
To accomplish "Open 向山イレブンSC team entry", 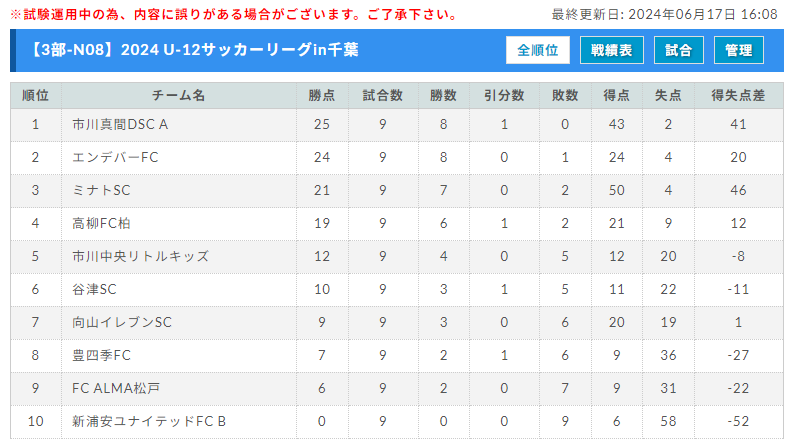I will 122,322.
